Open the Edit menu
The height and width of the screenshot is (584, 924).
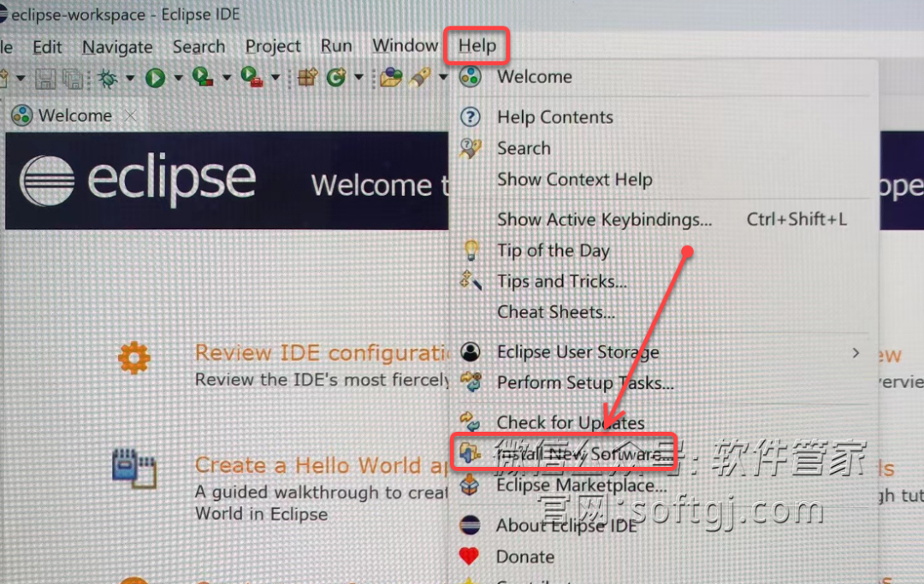(47, 46)
